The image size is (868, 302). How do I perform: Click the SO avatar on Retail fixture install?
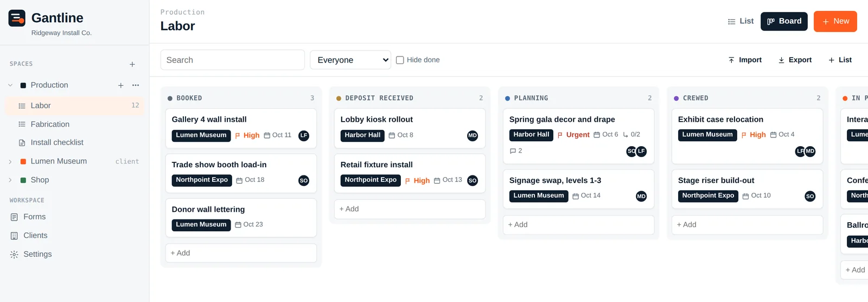(473, 180)
